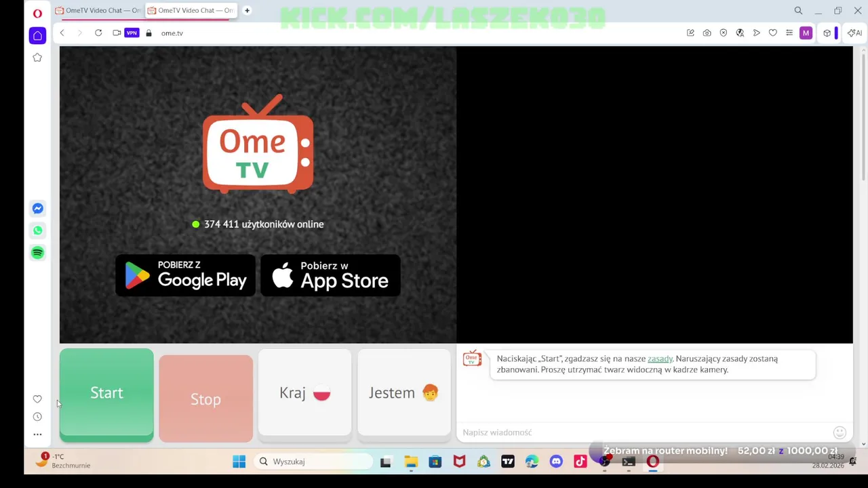Open Discord from the taskbar
The image size is (868, 488).
[556, 462]
